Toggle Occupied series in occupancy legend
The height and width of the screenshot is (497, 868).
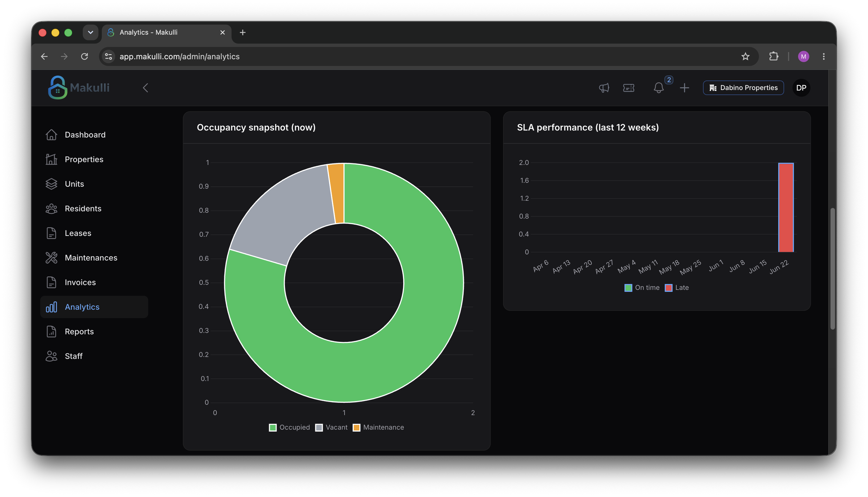pyautogui.click(x=289, y=428)
